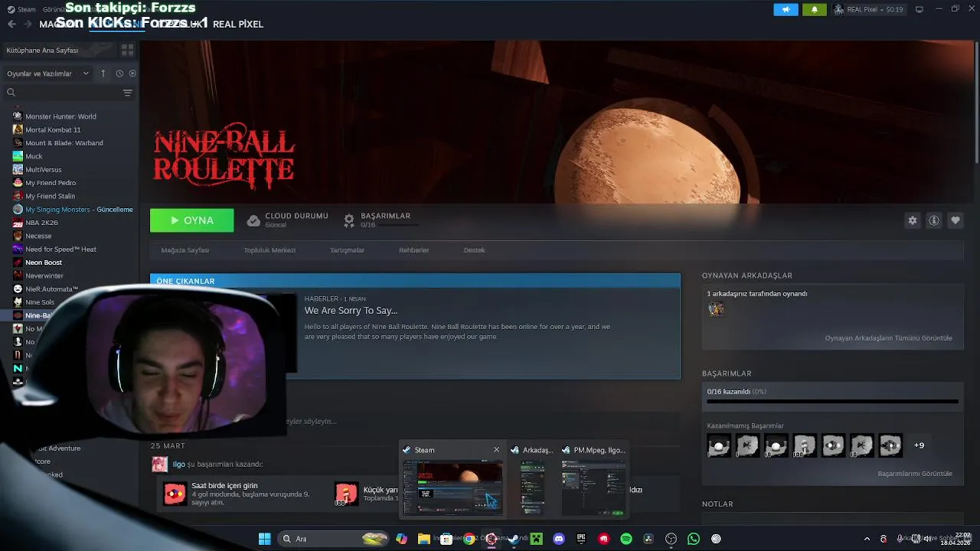Open the game info icon
Image resolution: width=980 pixels, height=551 pixels.
pos(934,220)
